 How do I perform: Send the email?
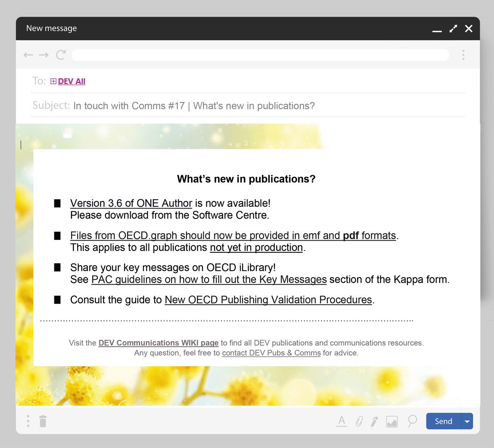point(443,421)
